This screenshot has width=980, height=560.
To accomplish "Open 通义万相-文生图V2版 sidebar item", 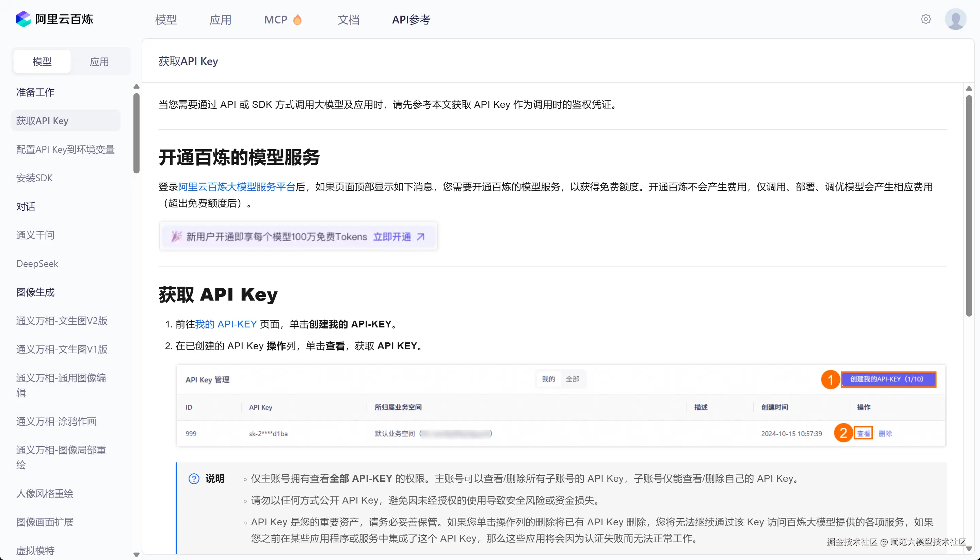I will pyautogui.click(x=62, y=321).
